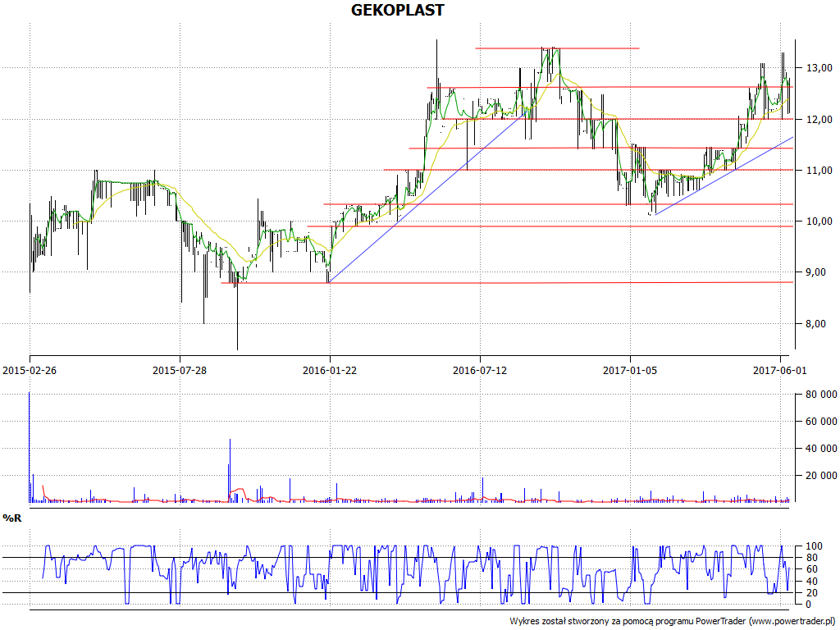The width and height of the screenshot is (840, 630).
Task: Select the 2015-07-28 date label
Action: click(180, 370)
